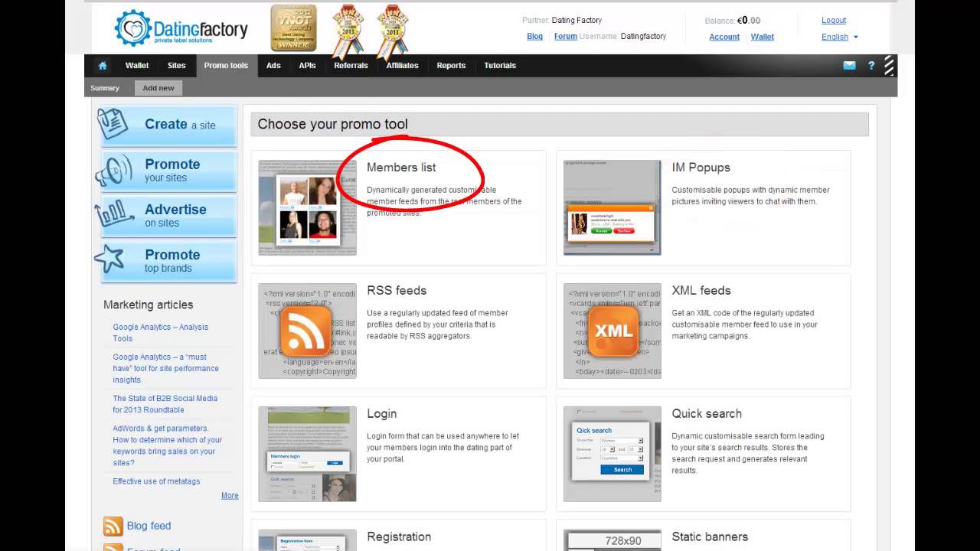Open the Referrals menu item

351,66
